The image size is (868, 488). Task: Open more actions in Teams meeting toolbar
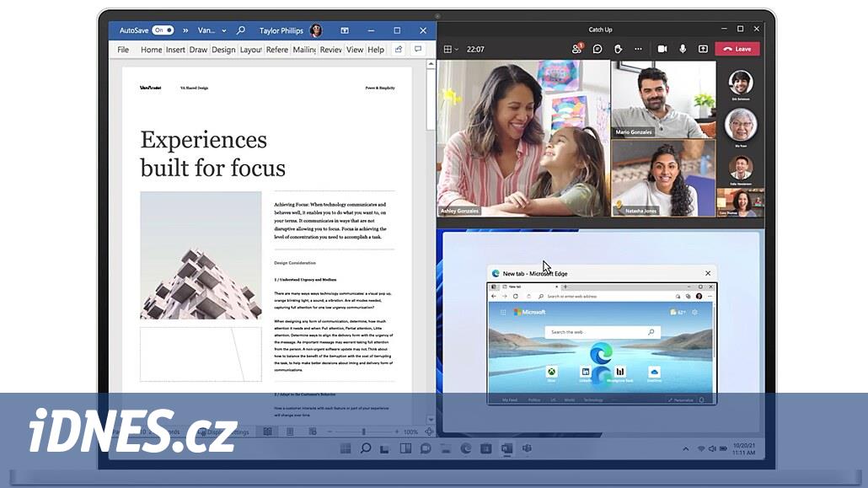[x=638, y=49]
